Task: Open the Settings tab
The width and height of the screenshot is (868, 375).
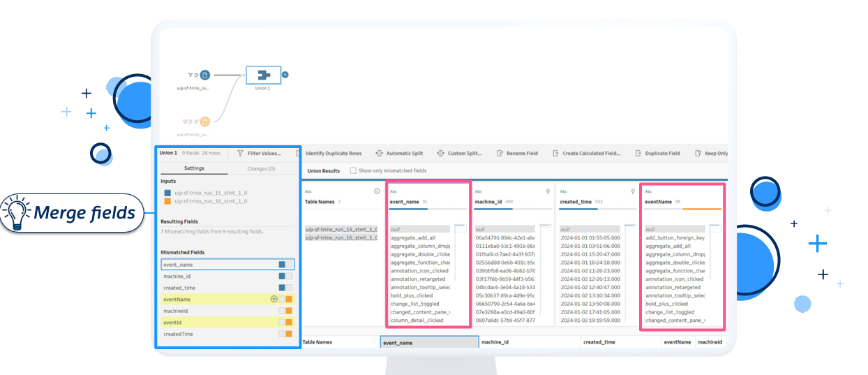Action: [194, 168]
